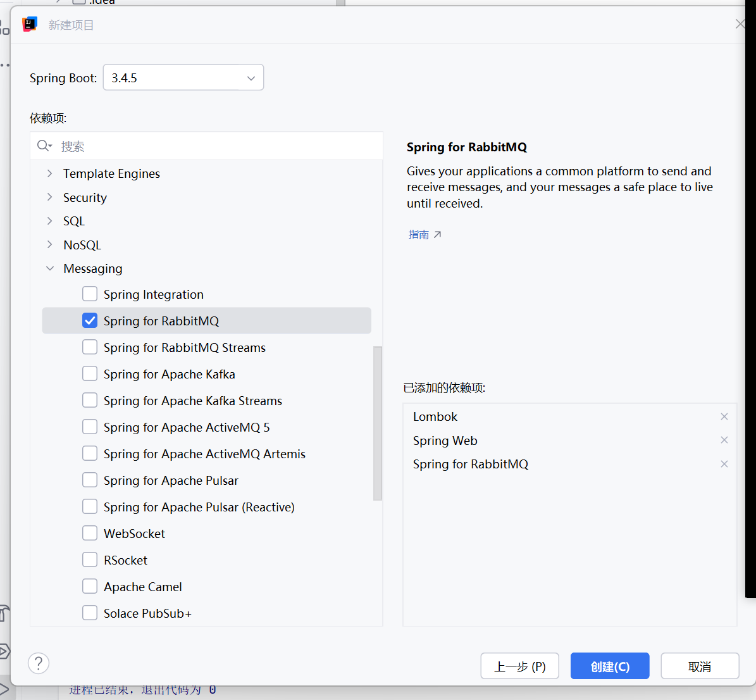The height and width of the screenshot is (700, 756).
Task: Tick the RSocket checkbox
Action: pos(90,559)
